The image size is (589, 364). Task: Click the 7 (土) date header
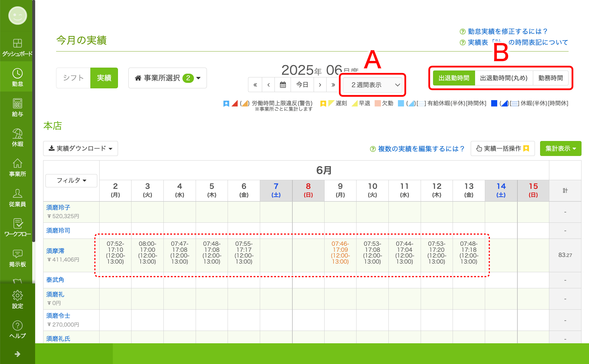click(276, 190)
